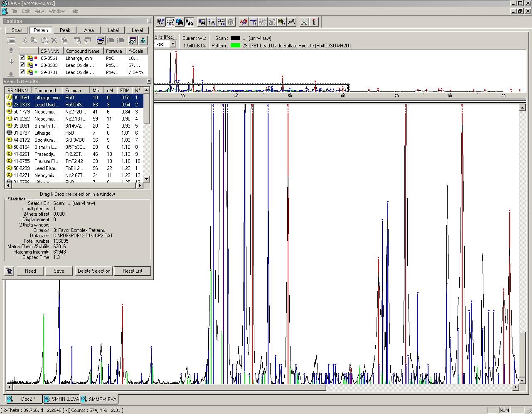Click the cyan letter A icon in ToolBox
Viewport: 532px width, 414px height.
coord(143,40)
